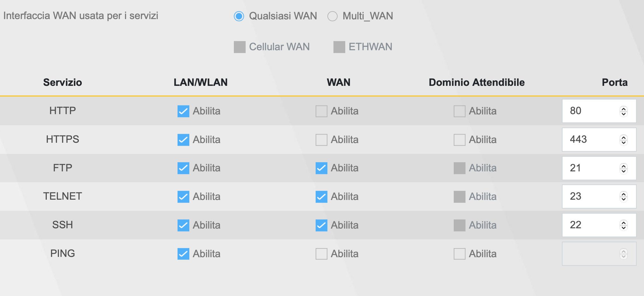Enable PING response from WAN
The image size is (644, 296).
(321, 254)
